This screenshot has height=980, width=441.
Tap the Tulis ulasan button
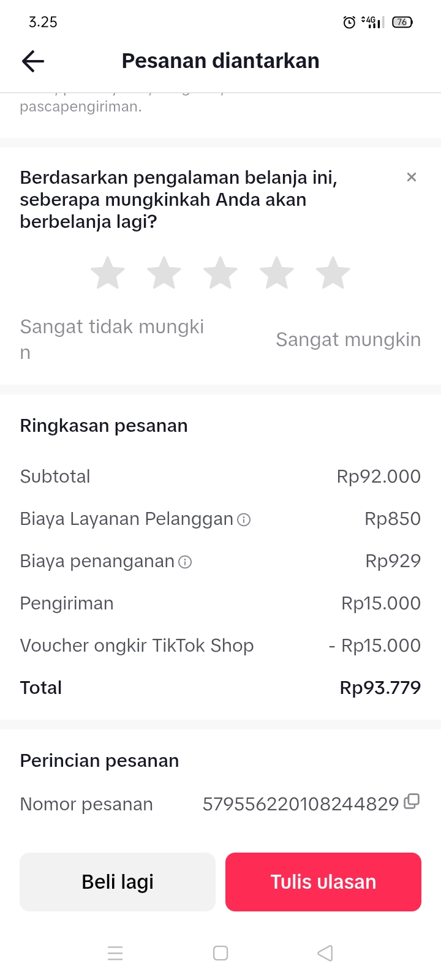323,882
